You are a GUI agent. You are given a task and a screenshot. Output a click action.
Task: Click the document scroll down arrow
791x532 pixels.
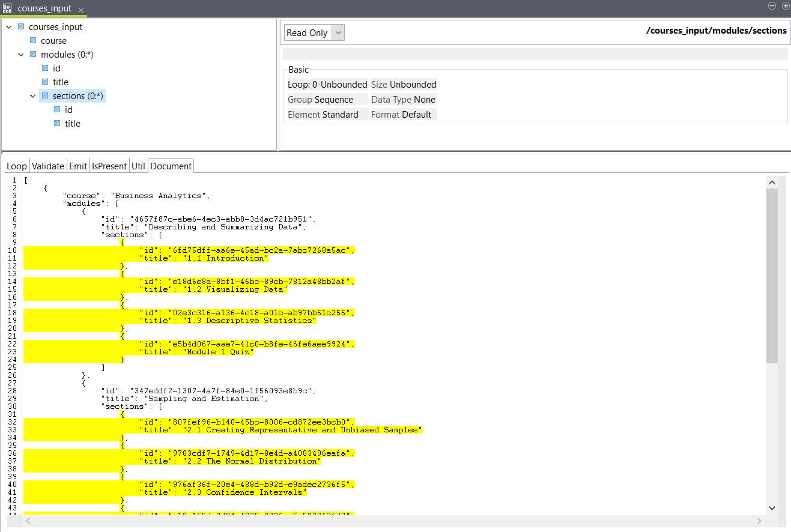tap(772, 508)
